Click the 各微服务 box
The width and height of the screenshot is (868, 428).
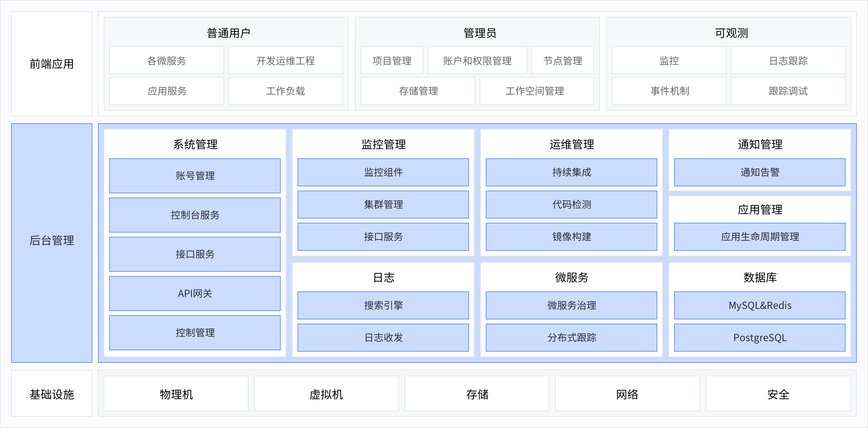166,61
